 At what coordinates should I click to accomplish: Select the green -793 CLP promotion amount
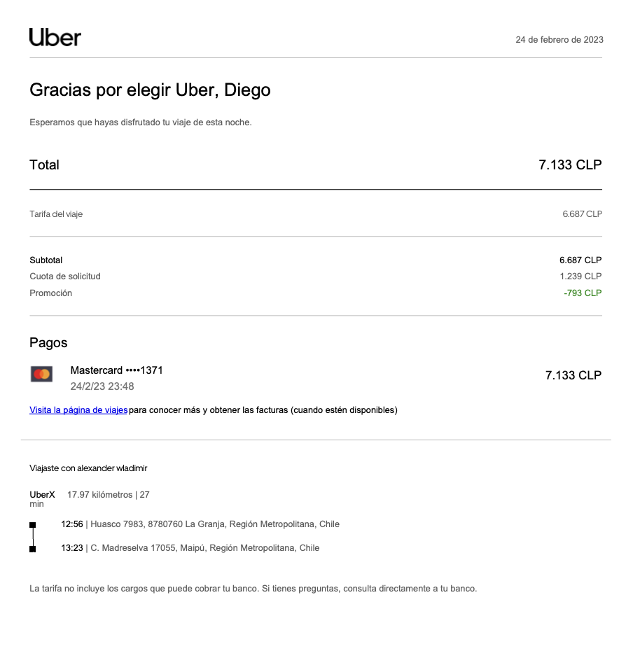(x=582, y=293)
